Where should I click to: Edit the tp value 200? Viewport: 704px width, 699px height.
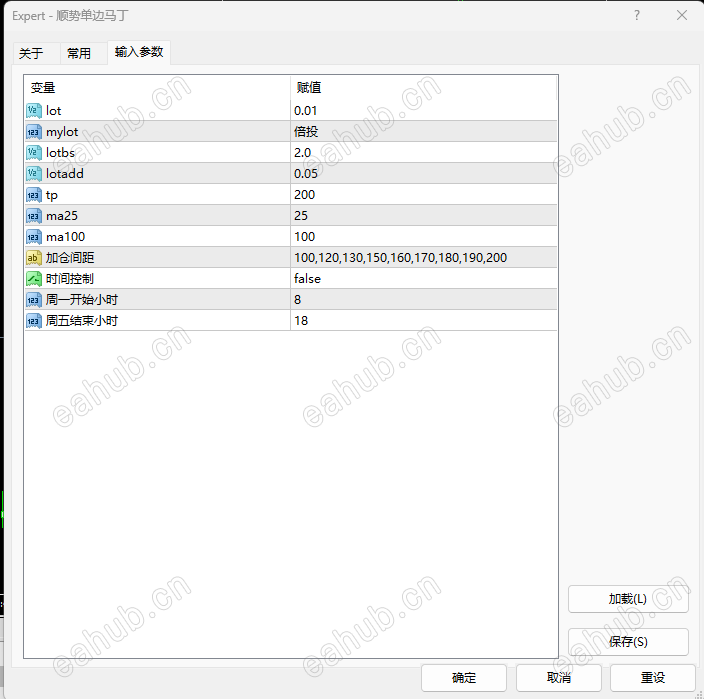pos(423,195)
